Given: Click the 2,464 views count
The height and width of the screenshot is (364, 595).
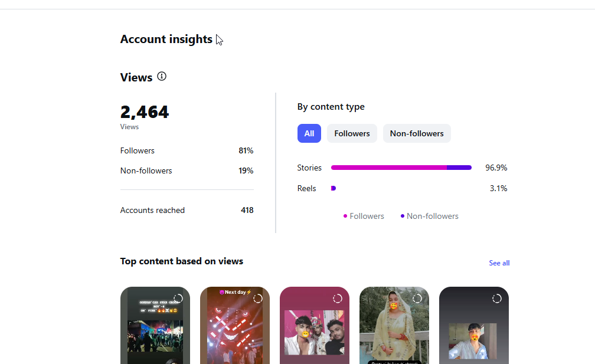Looking at the screenshot, I should [x=145, y=112].
